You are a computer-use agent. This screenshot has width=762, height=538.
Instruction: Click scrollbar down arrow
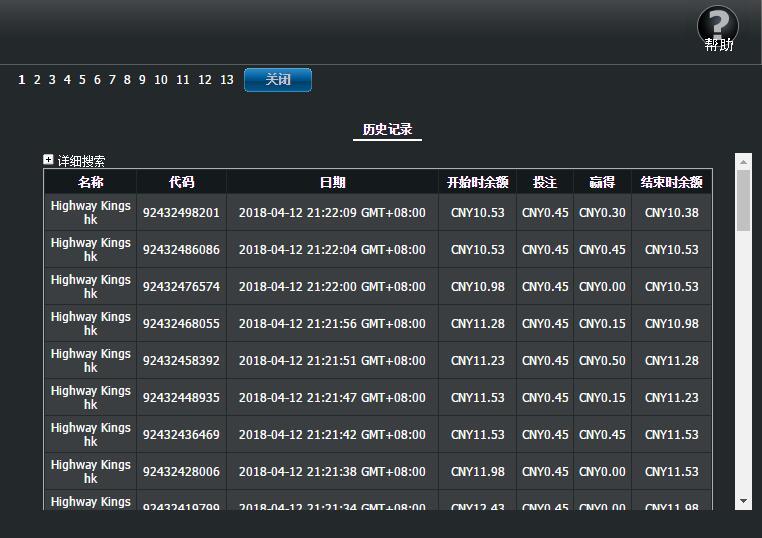(743, 501)
